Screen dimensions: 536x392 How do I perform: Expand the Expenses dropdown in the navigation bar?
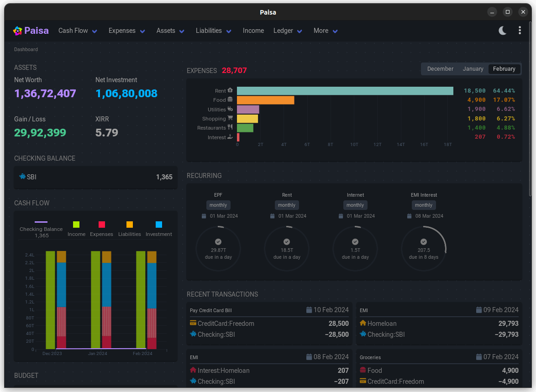(x=126, y=31)
